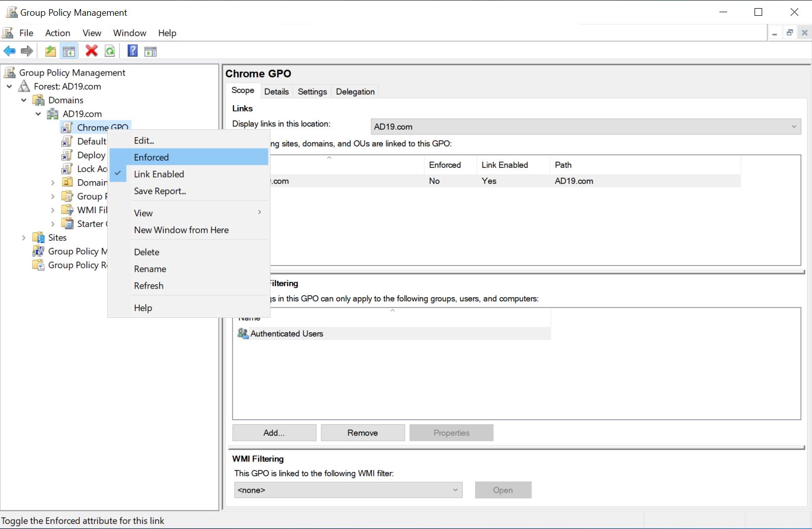Open the WMI filter dropdown

[348, 490]
